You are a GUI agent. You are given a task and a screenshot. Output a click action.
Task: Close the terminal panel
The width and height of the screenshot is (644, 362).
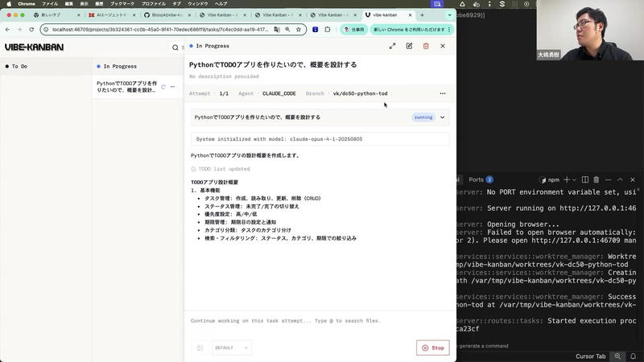pyautogui.click(x=633, y=179)
